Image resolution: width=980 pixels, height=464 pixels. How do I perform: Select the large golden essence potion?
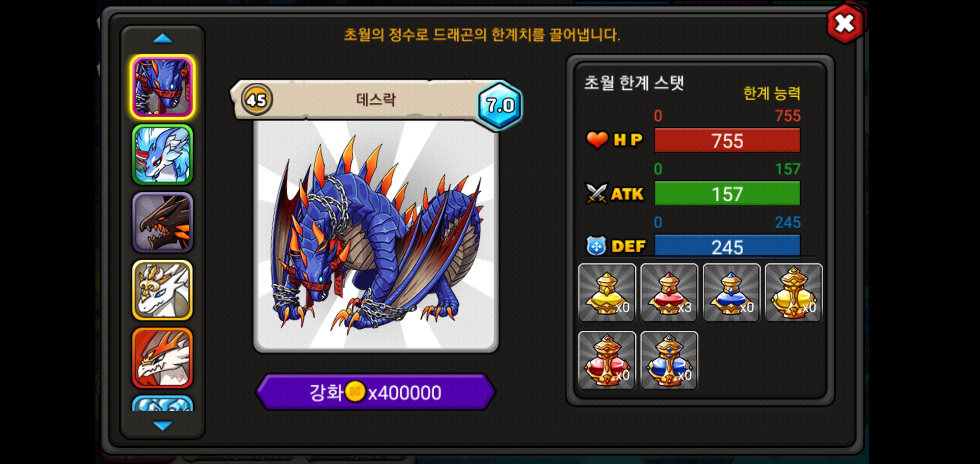pyautogui.click(x=794, y=293)
